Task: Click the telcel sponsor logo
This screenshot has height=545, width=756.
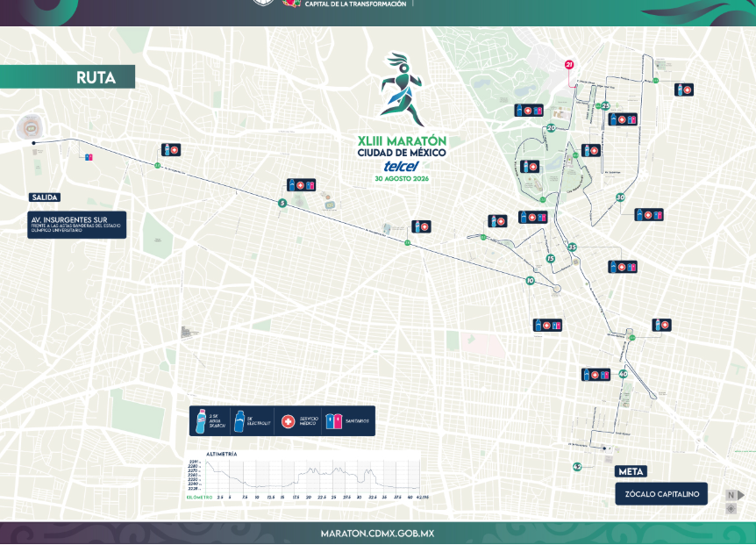Action: point(401,166)
